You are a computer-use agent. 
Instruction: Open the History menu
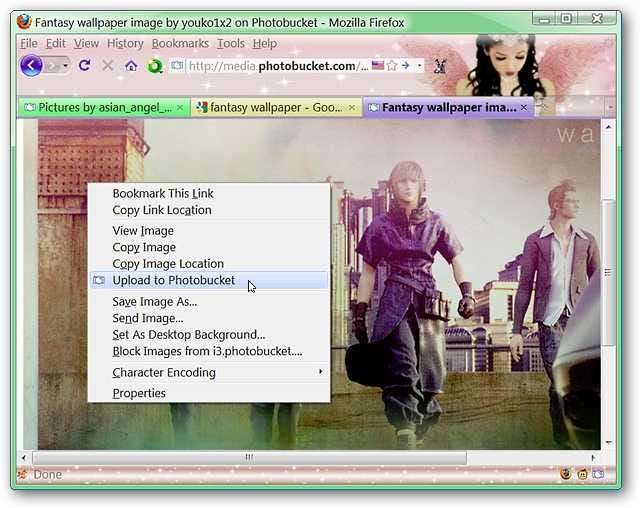(125, 43)
